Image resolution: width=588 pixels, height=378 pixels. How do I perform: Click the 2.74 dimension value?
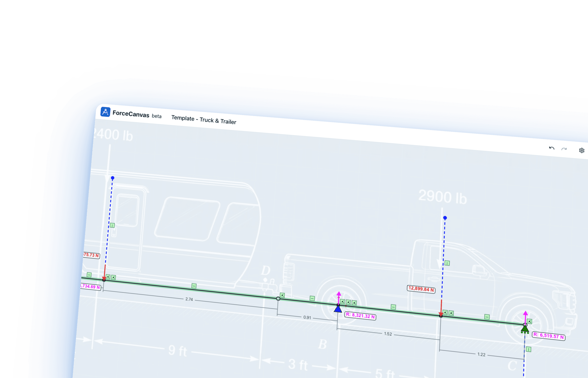189,299
